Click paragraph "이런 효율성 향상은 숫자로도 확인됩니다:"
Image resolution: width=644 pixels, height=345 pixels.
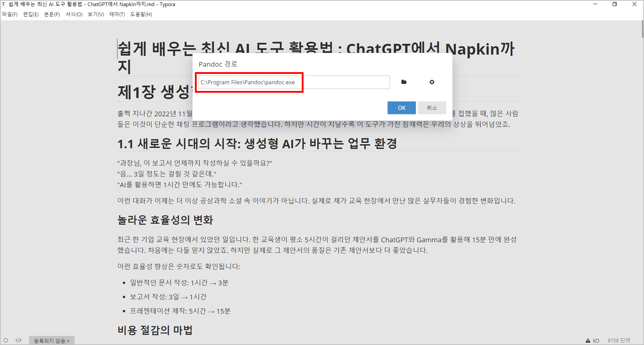179,266
